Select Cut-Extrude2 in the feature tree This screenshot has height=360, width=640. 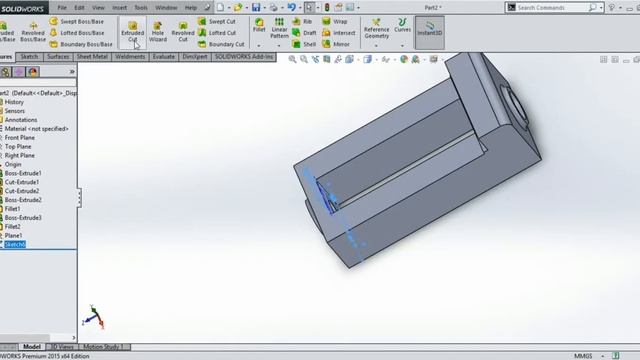click(22, 191)
